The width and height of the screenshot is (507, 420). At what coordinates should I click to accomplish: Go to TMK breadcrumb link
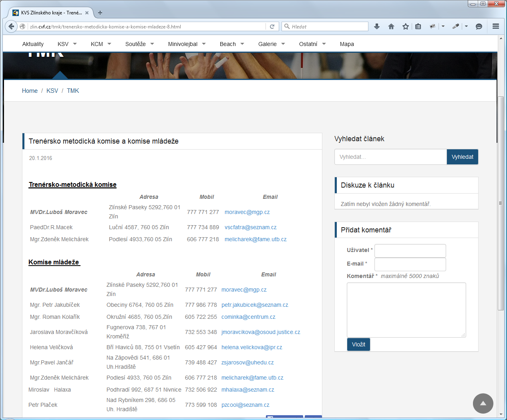(73, 91)
